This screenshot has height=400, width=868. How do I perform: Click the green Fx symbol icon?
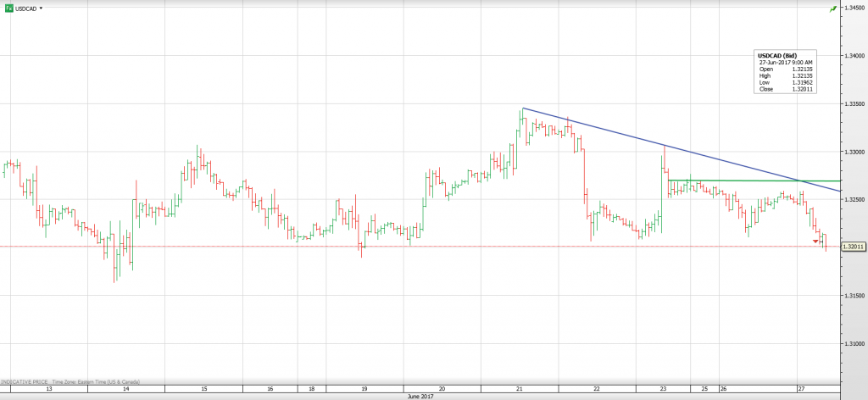coord(9,8)
